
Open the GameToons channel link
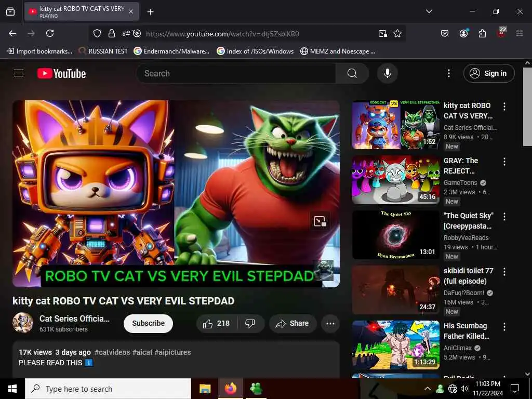(x=460, y=182)
